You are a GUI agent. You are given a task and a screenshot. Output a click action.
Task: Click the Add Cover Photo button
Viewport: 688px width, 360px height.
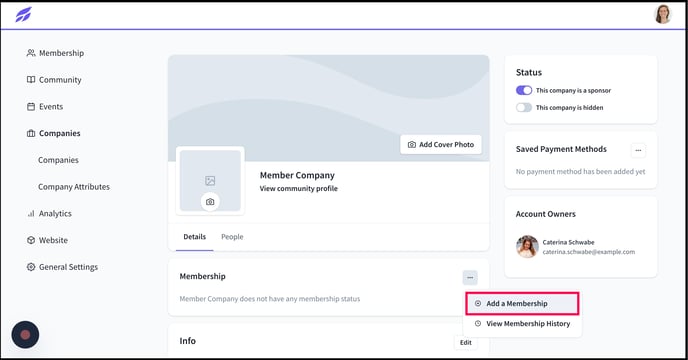point(441,144)
